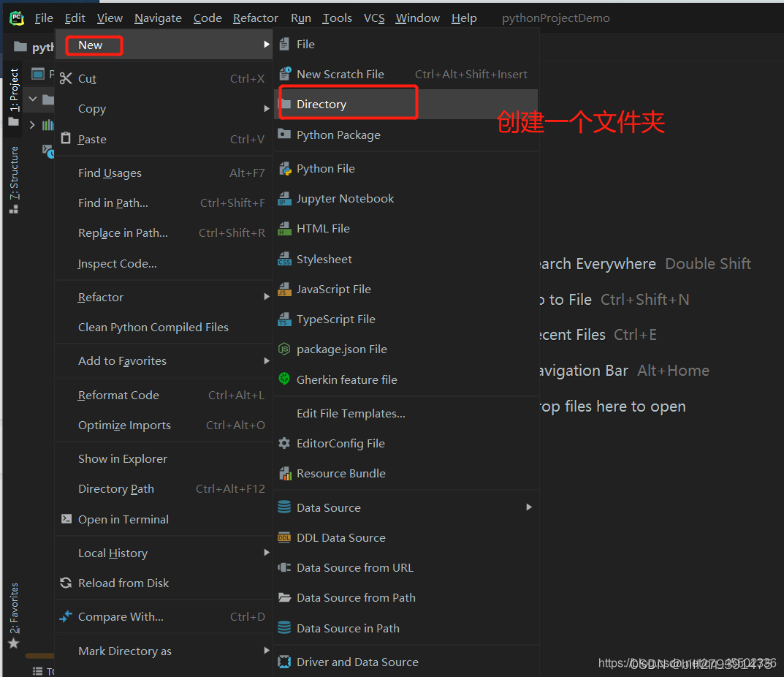The height and width of the screenshot is (677, 784).
Task: Open the File menu
Action: [x=44, y=18]
